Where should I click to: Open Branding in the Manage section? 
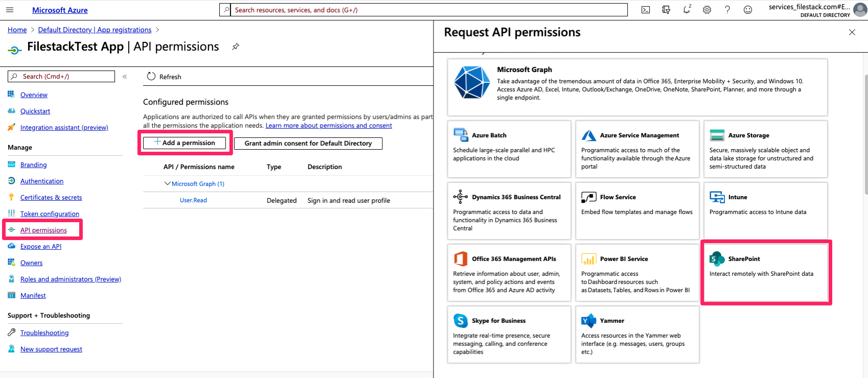(33, 165)
